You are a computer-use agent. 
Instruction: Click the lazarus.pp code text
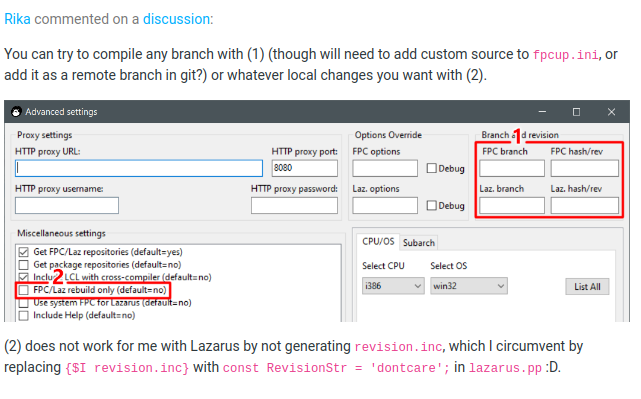505,368
